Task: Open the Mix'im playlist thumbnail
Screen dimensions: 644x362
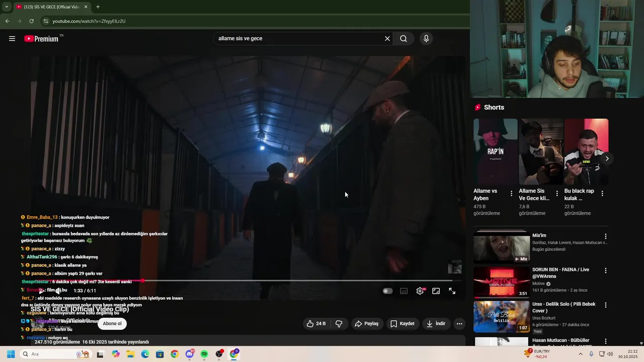Action: pos(502,246)
